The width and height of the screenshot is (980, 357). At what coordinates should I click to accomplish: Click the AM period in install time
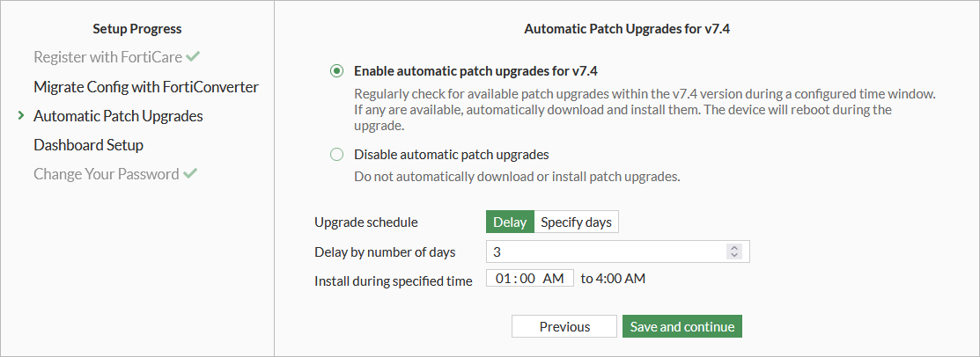553,279
